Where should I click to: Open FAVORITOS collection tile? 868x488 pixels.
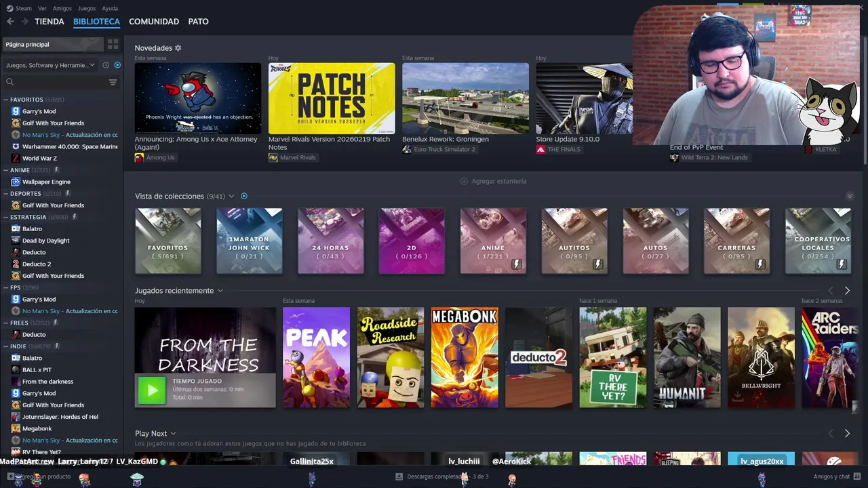pyautogui.click(x=168, y=241)
